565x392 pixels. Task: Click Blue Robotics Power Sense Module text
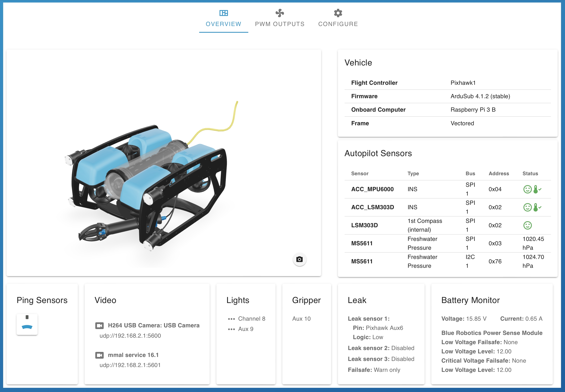pos(492,333)
